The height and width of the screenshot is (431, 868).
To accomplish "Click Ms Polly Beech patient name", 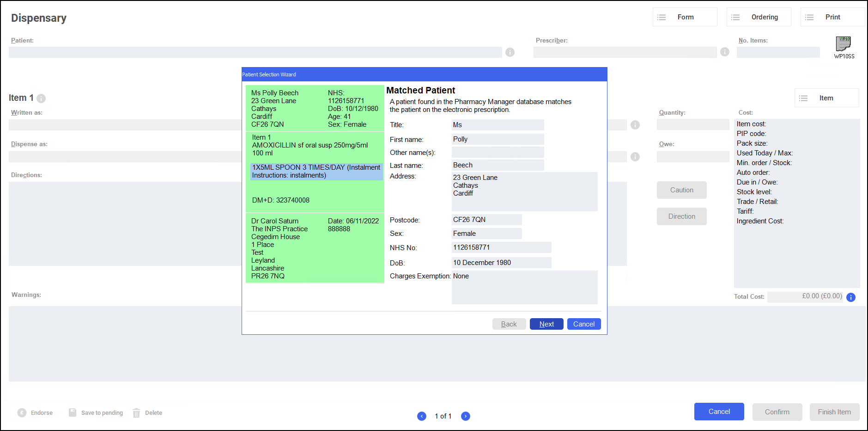I will [275, 93].
